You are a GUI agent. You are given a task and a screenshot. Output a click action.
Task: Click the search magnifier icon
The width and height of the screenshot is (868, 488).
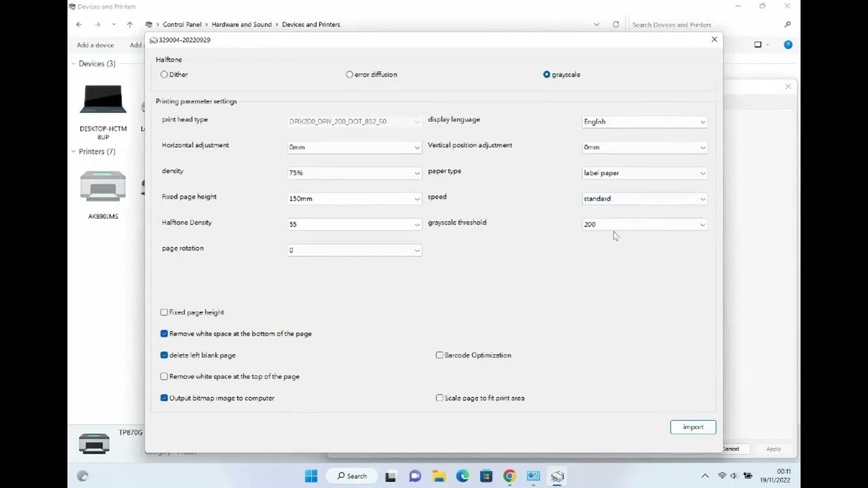click(787, 24)
